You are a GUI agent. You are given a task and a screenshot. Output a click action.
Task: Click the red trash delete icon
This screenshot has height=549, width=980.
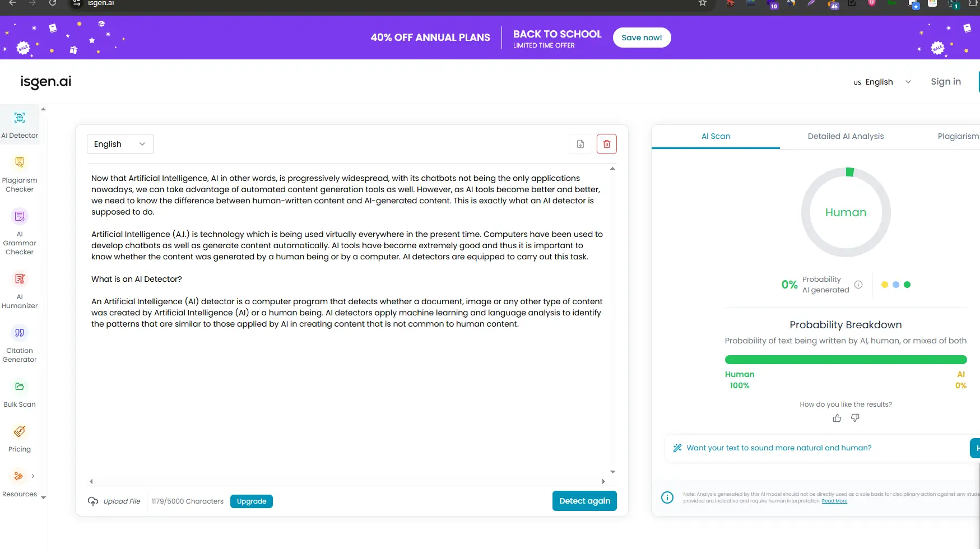606,144
